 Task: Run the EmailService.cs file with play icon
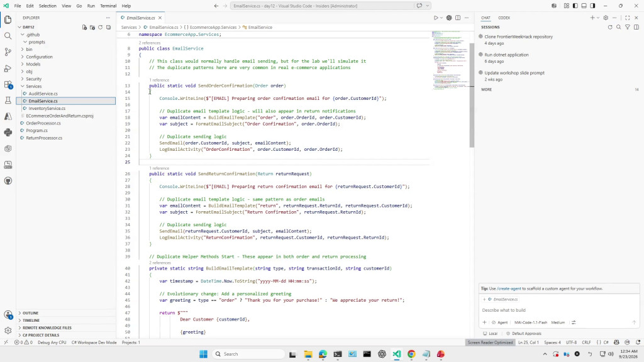coord(436,18)
